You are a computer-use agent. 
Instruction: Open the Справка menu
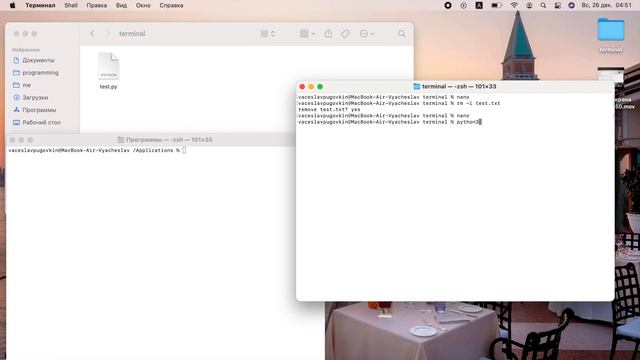[x=171, y=5]
